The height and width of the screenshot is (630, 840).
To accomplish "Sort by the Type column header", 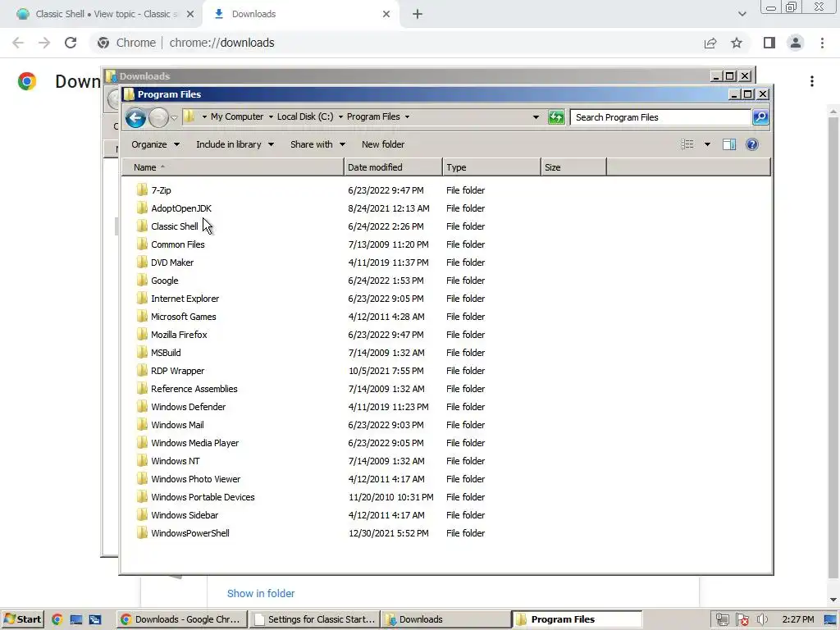I will click(x=492, y=167).
